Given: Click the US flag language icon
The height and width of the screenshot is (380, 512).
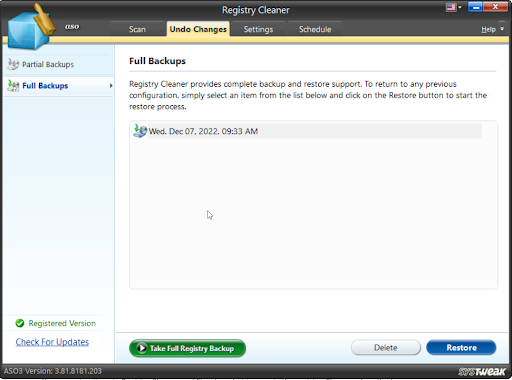Looking at the screenshot, I should coord(451,7).
